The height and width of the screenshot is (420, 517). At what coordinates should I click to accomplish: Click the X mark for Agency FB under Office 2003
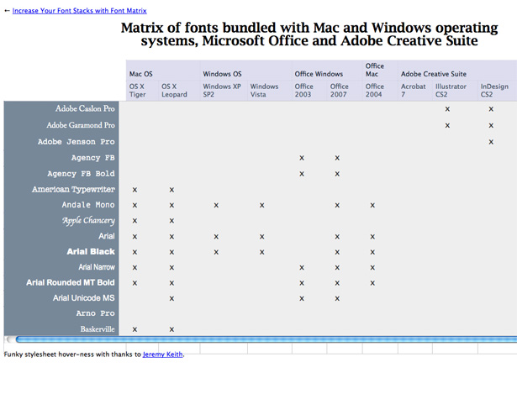coord(302,158)
